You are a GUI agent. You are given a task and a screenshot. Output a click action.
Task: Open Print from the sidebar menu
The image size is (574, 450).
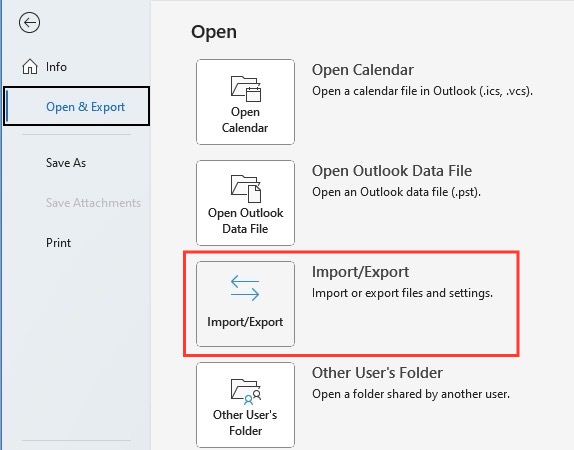pyautogui.click(x=58, y=243)
